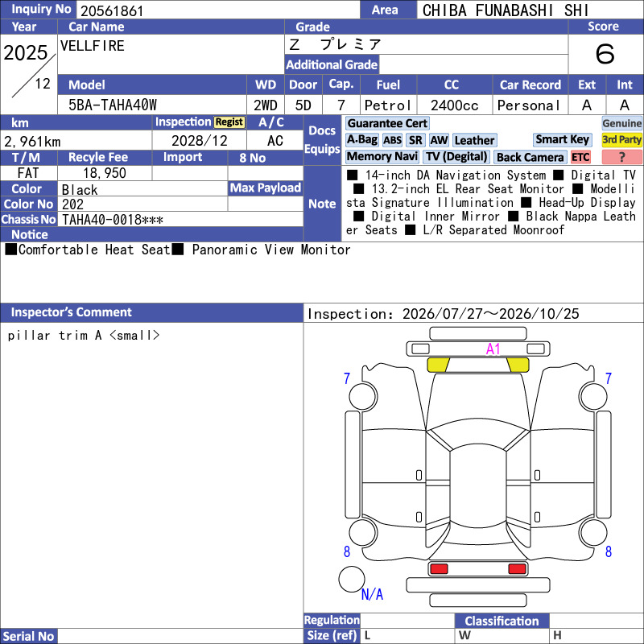Image resolution: width=644 pixels, height=644 pixels.
Task: Click the Comfortable Heat Seat notice text
Action: point(93,250)
